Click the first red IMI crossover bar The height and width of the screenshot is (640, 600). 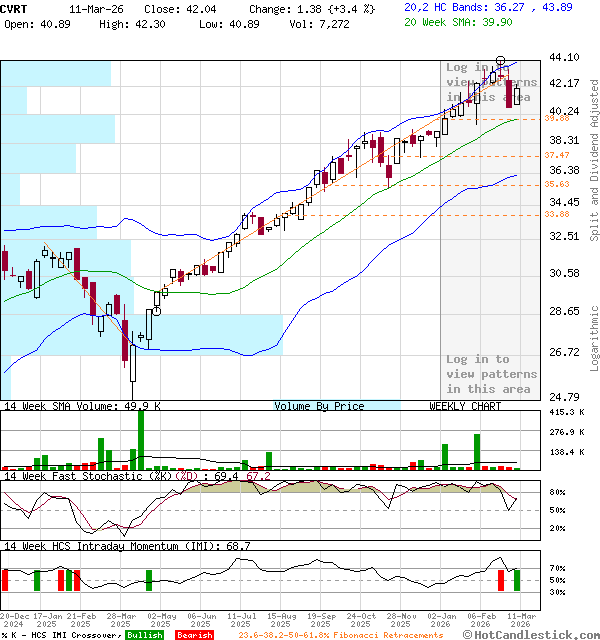tap(5, 580)
